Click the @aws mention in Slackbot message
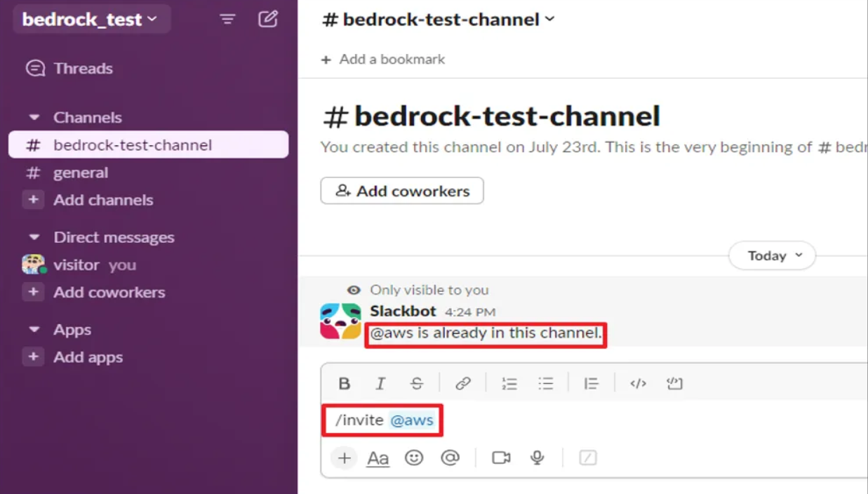The height and width of the screenshot is (494, 868). (392, 333)
